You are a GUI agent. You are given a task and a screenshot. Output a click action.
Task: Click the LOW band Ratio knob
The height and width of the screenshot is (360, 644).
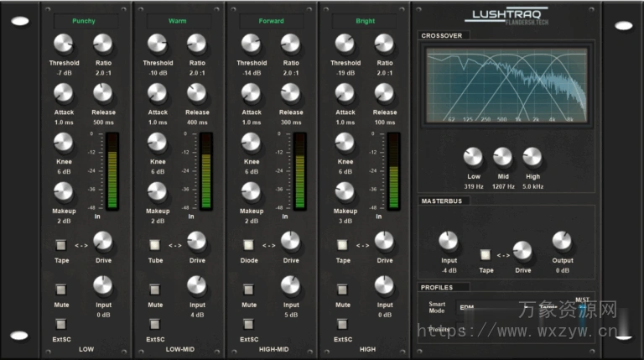coord(102,44)
